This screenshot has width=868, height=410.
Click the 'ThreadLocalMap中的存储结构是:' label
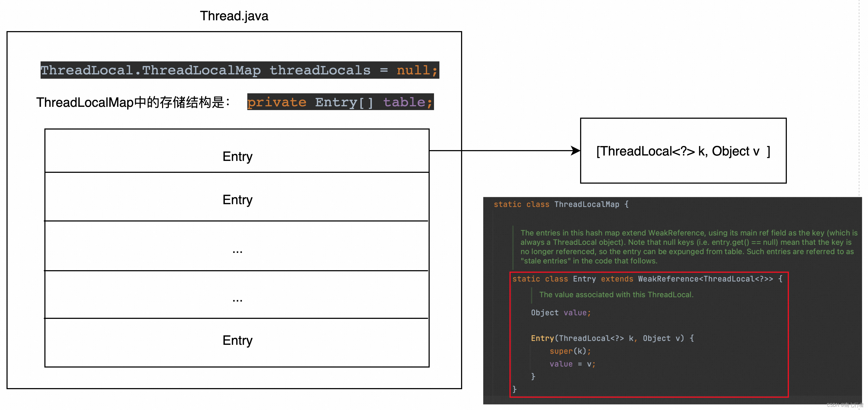click(133, 102)
